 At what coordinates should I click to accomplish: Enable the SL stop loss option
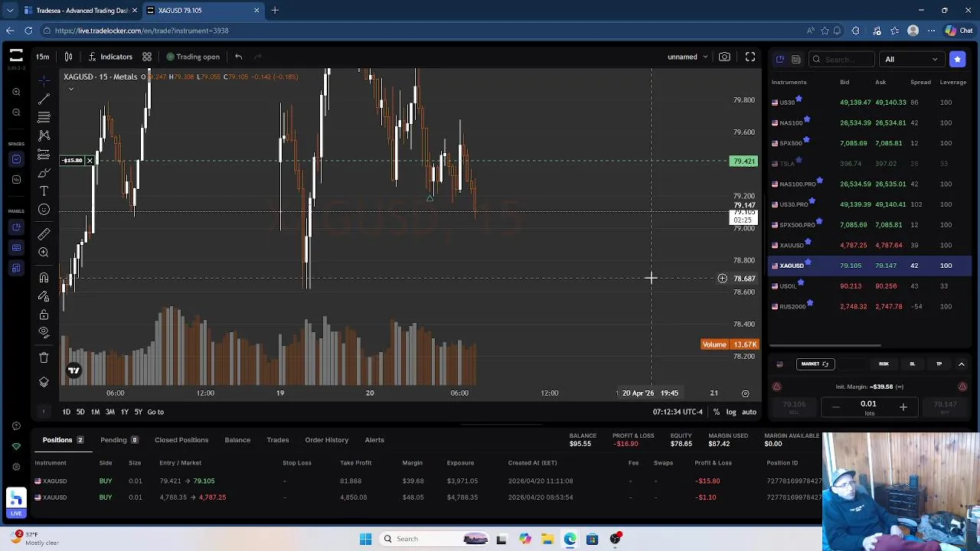click(x=912, y=364)
